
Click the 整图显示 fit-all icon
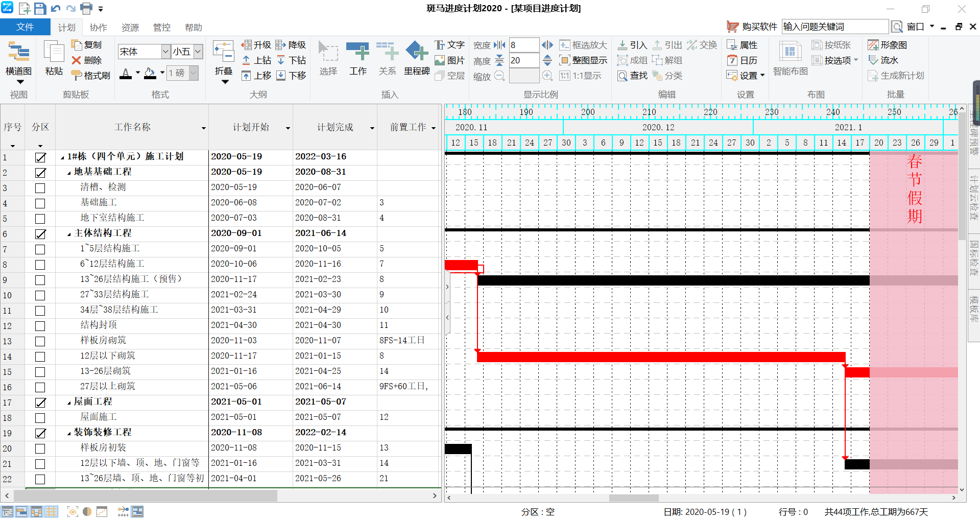[583, 60]
